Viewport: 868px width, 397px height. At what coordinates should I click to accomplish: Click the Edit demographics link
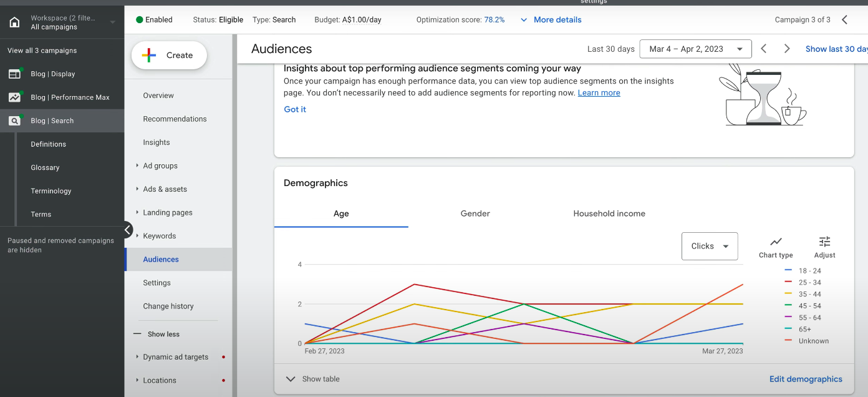[806, 379]
